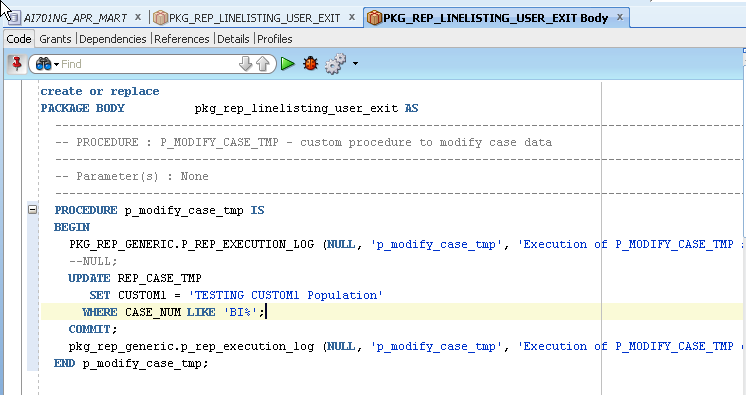Viewport: 746px width, 395px height.
Task: Open the Details sub-tab
Action: point(233,39)
